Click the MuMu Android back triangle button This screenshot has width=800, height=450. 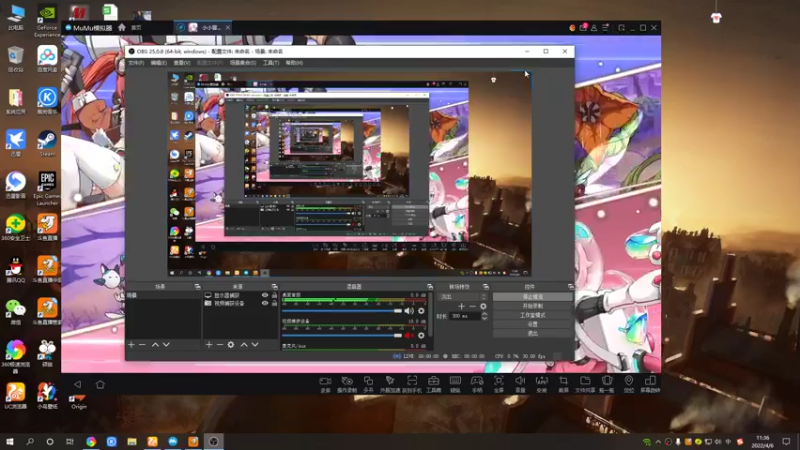tap(78, 384)
